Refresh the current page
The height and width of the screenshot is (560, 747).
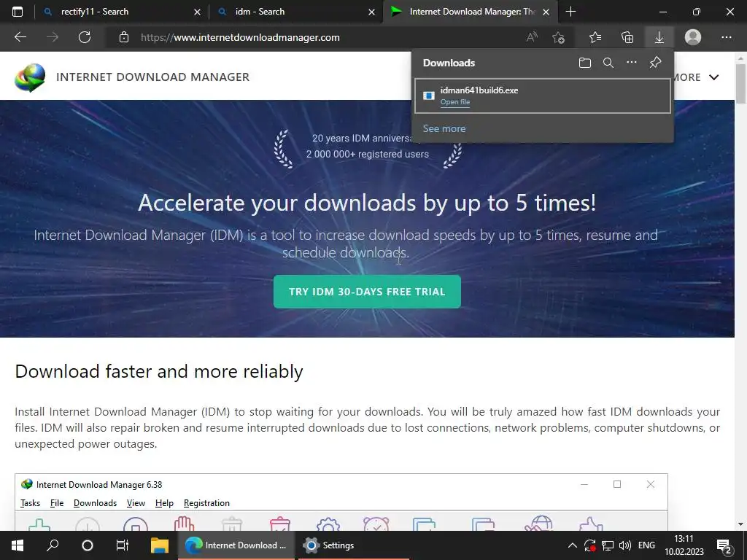point(85,37)
